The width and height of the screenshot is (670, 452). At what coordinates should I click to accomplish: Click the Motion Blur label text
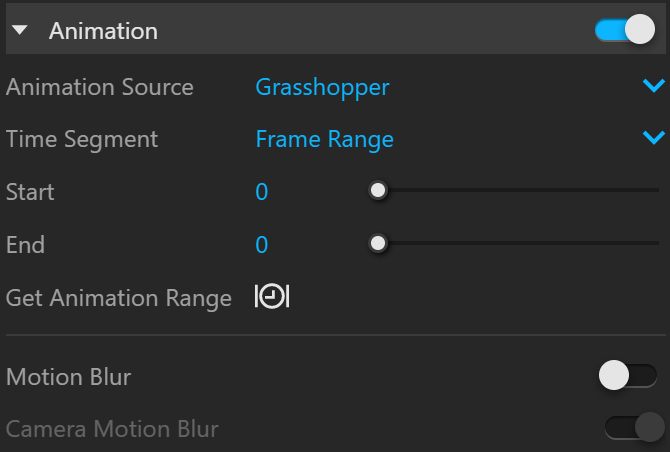68,377
